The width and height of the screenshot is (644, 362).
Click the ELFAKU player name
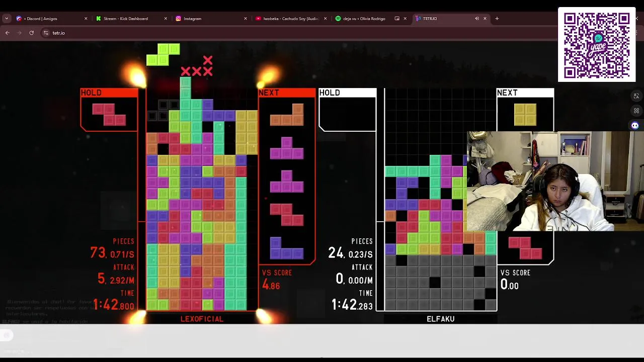[x=441, y=319]
